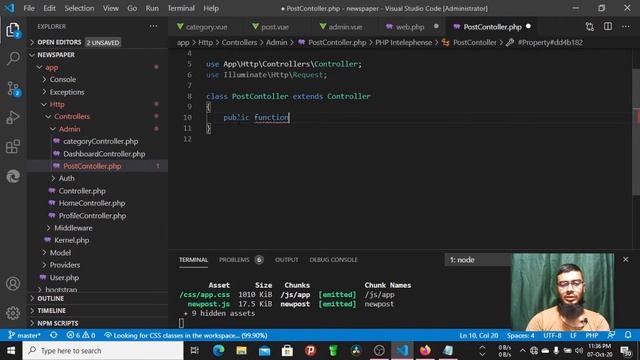
Task: Switch to admin.vue tab
Action: click(x=341, y=27)
